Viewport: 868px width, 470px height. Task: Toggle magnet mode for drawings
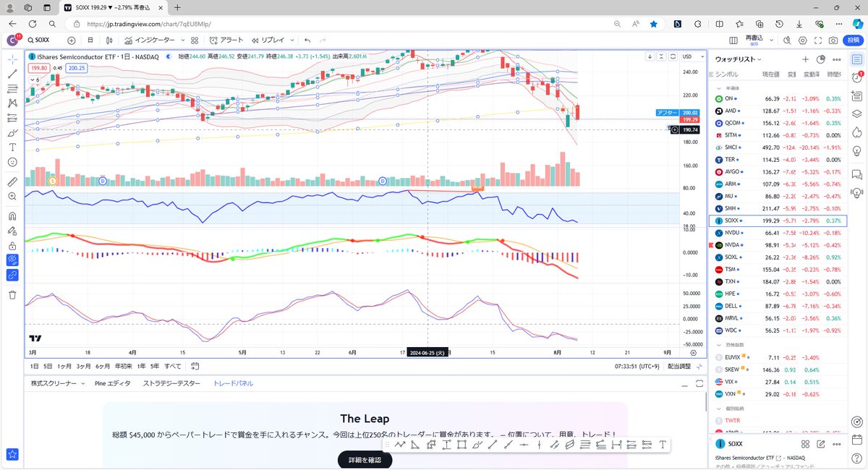(12, 215)
